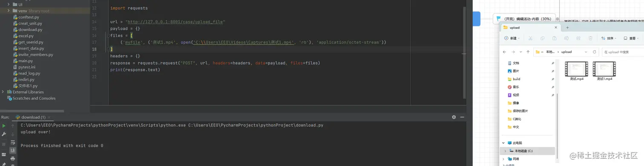
Task: Add a new Explorer tab with plus
Action: coord(567,28)
